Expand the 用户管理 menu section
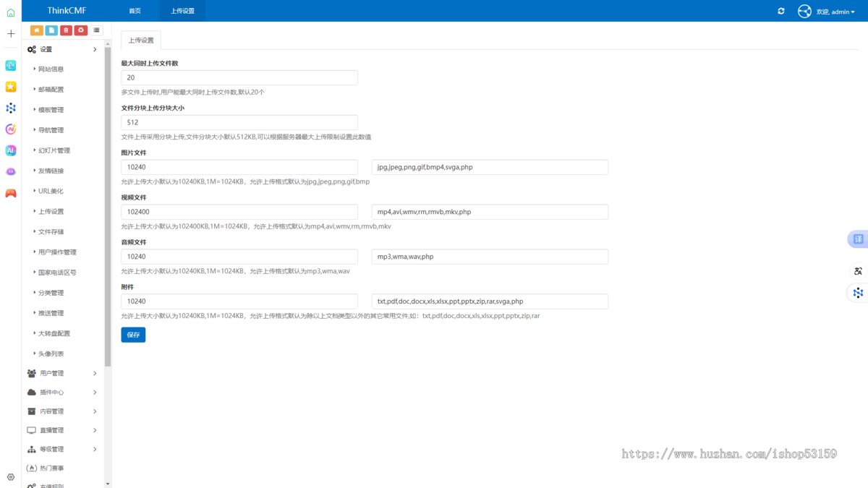 [x=62, y=374]
